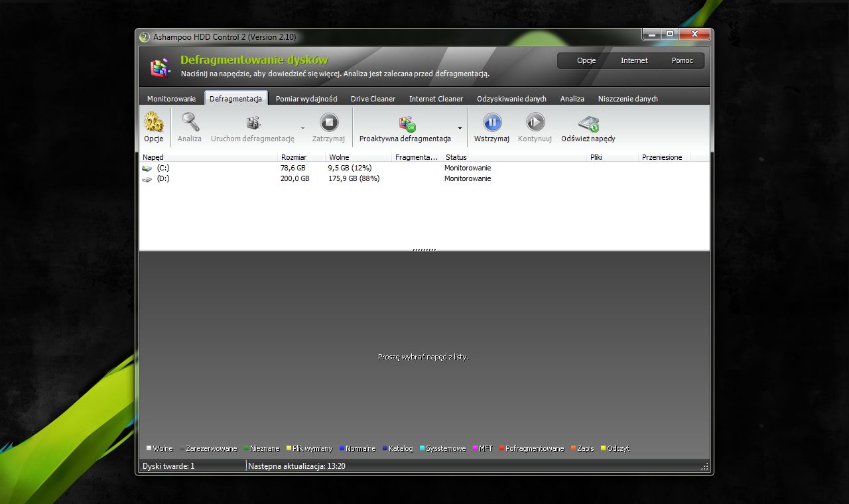Click the Plik wymiany legend swatch
Image resolution: width=849 pixels, height=504 pixels.
pos(289,449)
